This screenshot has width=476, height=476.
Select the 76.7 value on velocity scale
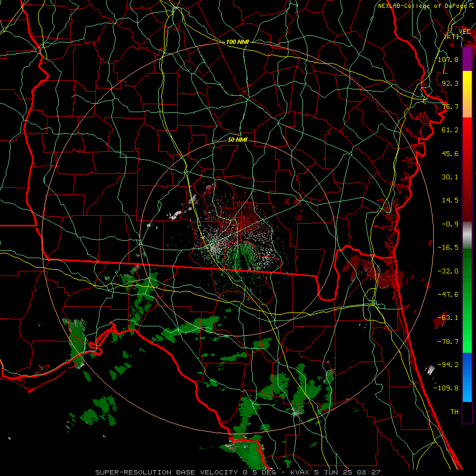click(x=450, y=106)
